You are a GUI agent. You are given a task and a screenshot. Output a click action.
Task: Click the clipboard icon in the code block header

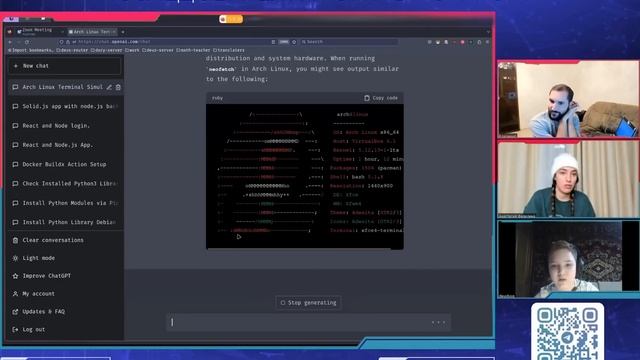pyautogui.click(x=367, y=98)
